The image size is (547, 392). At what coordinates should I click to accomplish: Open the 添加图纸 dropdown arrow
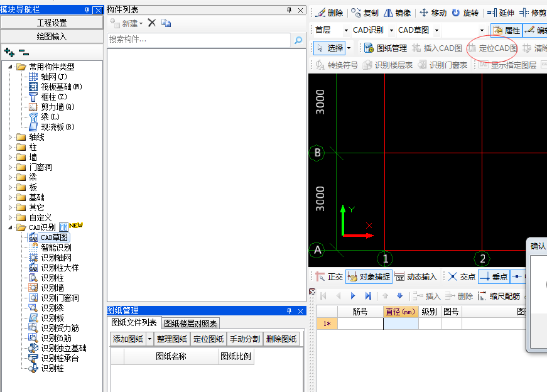[149, 339]
